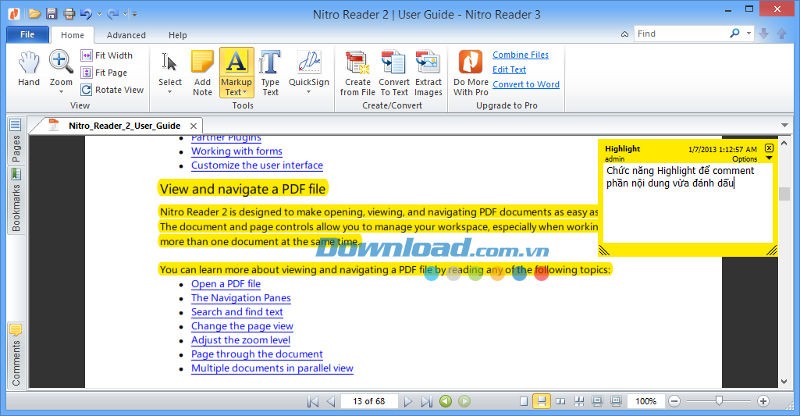Image resolution: width=800 pixels, height=416 pixels.
Task: Open the Search and find text link
Action: [x=237, y=312]
